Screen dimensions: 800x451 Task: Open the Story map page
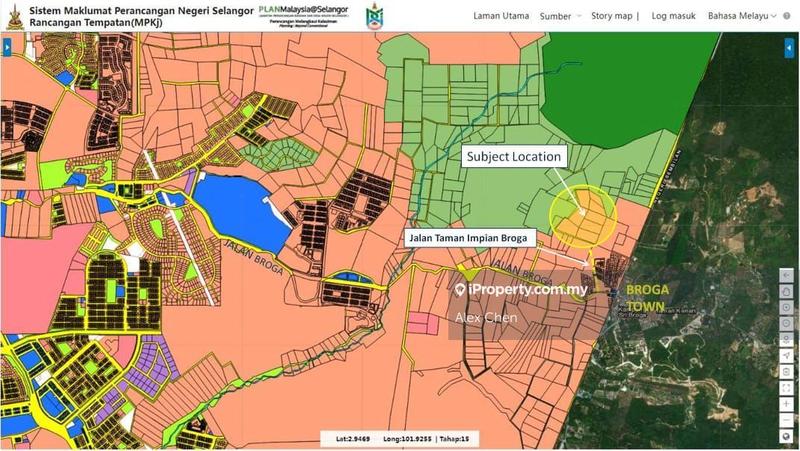(612, 16)
